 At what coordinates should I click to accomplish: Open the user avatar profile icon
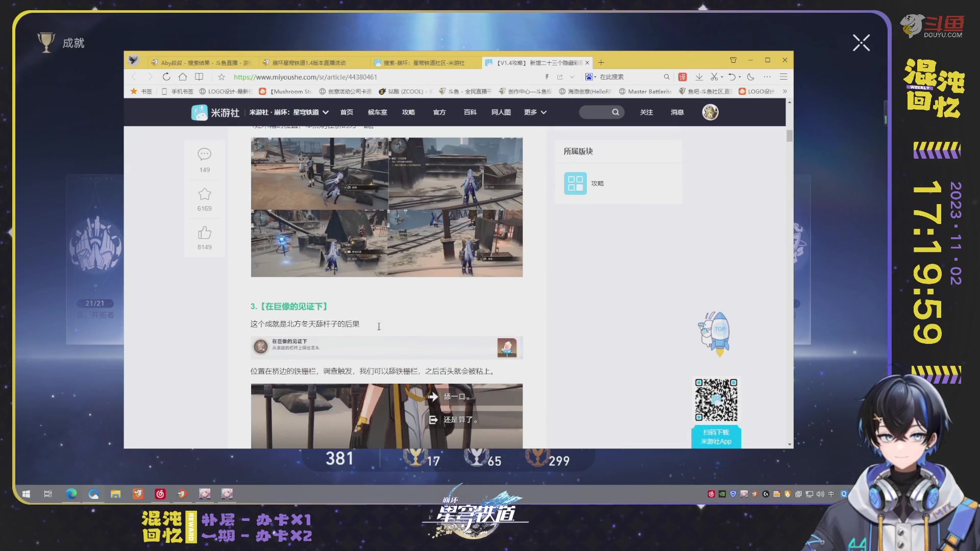(710, 112)
